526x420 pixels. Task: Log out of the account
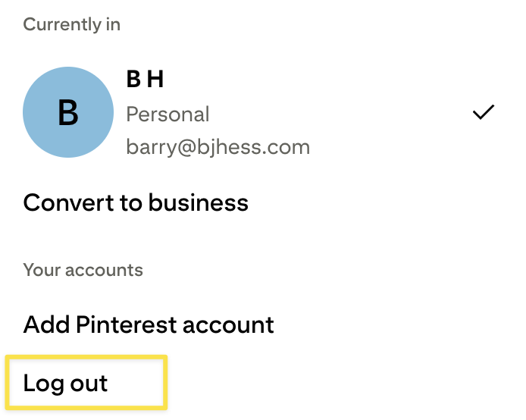point(66,383)
